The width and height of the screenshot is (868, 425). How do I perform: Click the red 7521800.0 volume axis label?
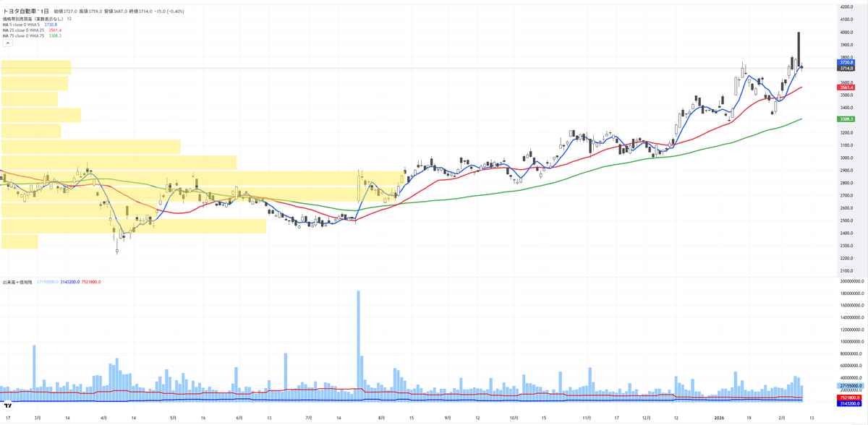[850, 398]
